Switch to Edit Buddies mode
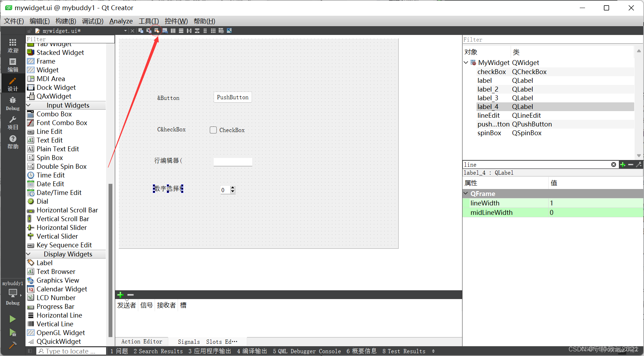This screenshot has height=356, width=644. point(157,31)
